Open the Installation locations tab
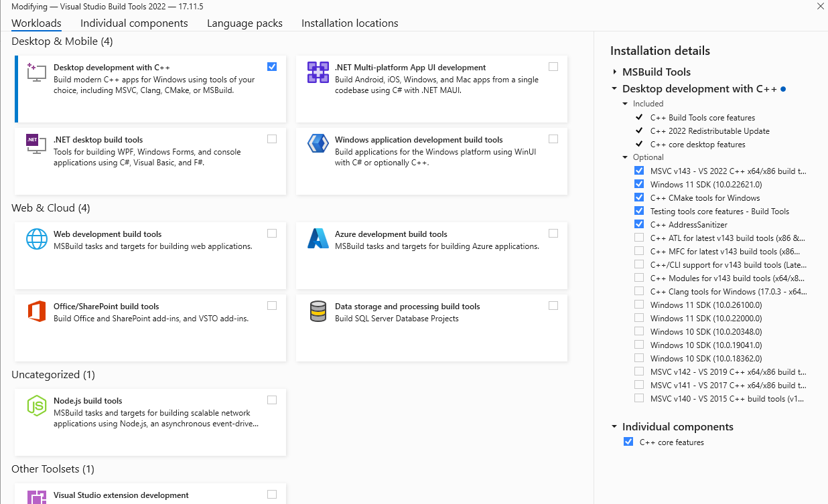The height and width of the screenshot is (504, 828). (x=350, y=23)
